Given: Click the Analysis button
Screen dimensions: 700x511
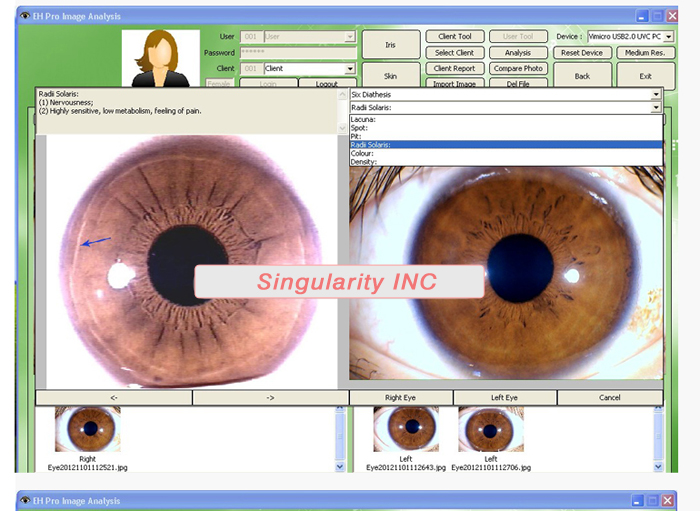Looking at the screenshot, I should pyautogui.click(x=518, y=53).
